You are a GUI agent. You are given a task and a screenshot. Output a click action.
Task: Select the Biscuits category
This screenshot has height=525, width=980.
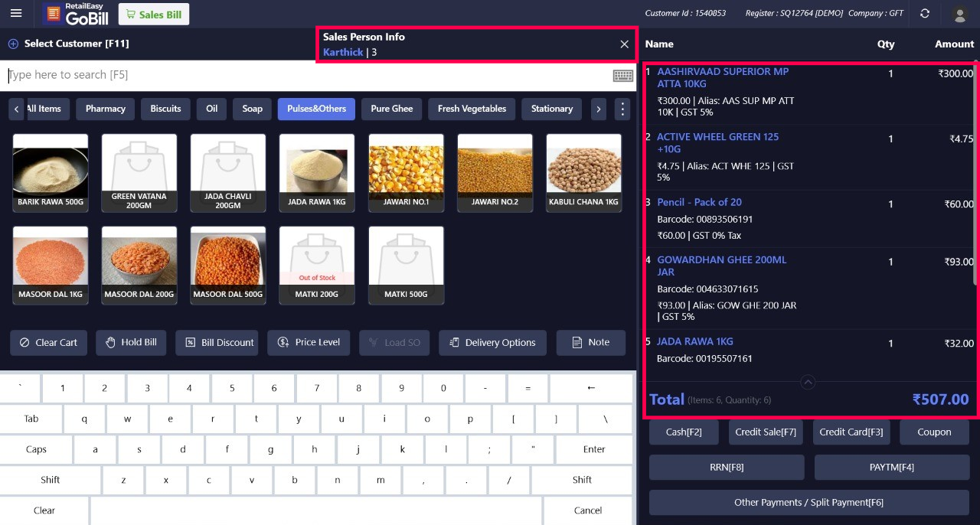coord(165,109)
